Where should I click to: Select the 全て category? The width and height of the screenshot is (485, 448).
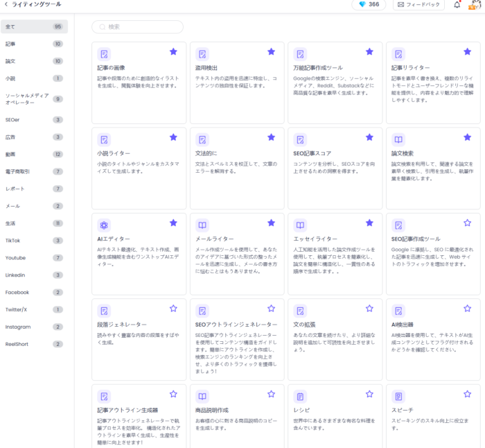[34, 26]
